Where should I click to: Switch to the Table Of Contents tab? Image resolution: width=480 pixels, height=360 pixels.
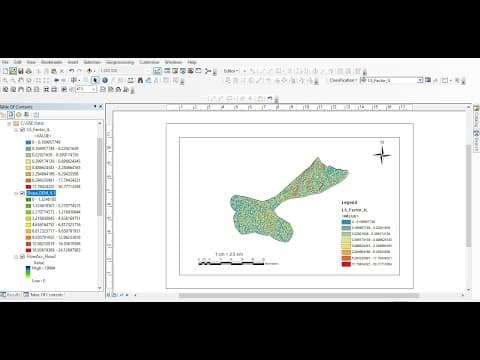click(44, 295)
